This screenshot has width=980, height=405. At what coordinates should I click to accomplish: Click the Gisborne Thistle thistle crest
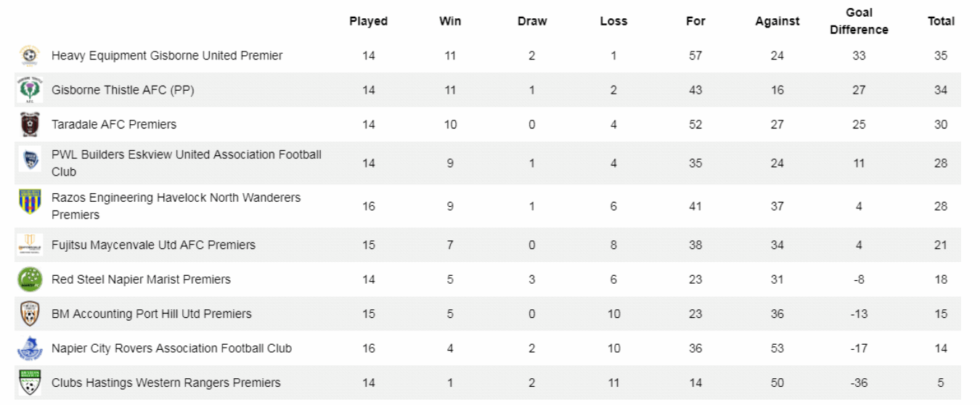click(30, 90)
